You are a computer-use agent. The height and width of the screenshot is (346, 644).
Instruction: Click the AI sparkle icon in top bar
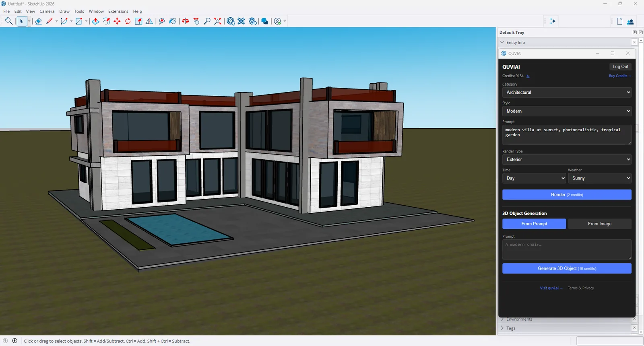tap(553, 21)
